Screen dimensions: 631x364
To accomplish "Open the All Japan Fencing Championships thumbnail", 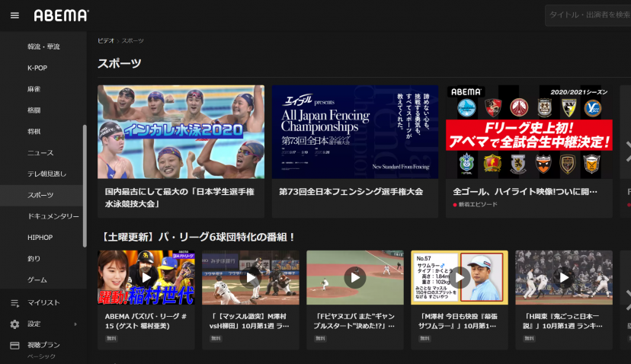I will point(355,132).
